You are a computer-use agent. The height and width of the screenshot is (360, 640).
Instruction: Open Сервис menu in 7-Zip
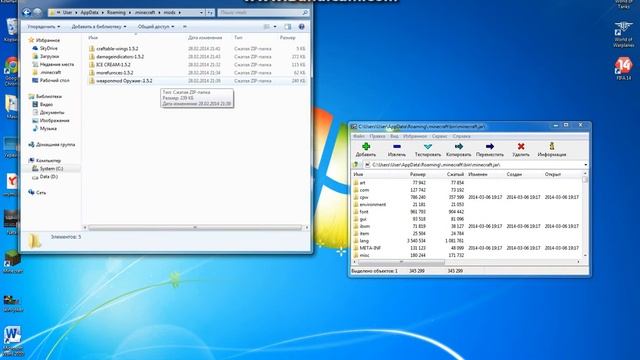pyautogui.click(x=439, y=136)
